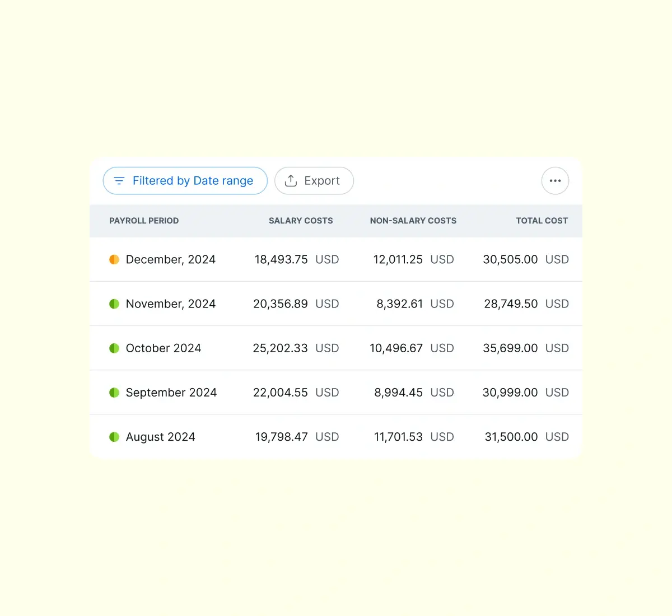
Task: Open the three-dot more options menu
Action: coord(556,181)
